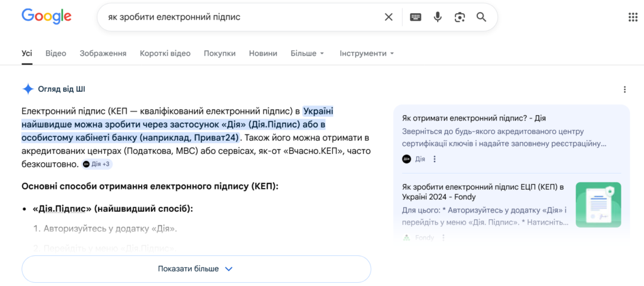Expand the Більше dropdown
This screenshot has width=644, height=286.
click(307, 53)
